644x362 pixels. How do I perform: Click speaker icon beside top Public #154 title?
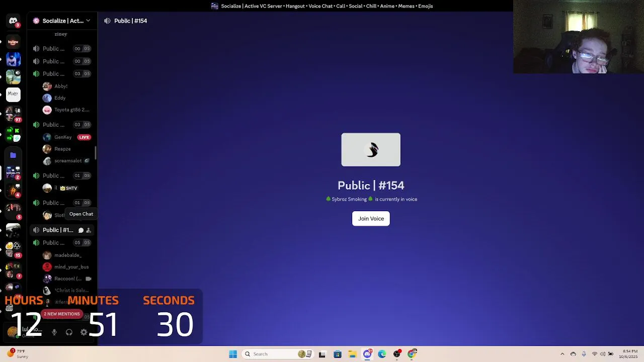click(107, 21)
